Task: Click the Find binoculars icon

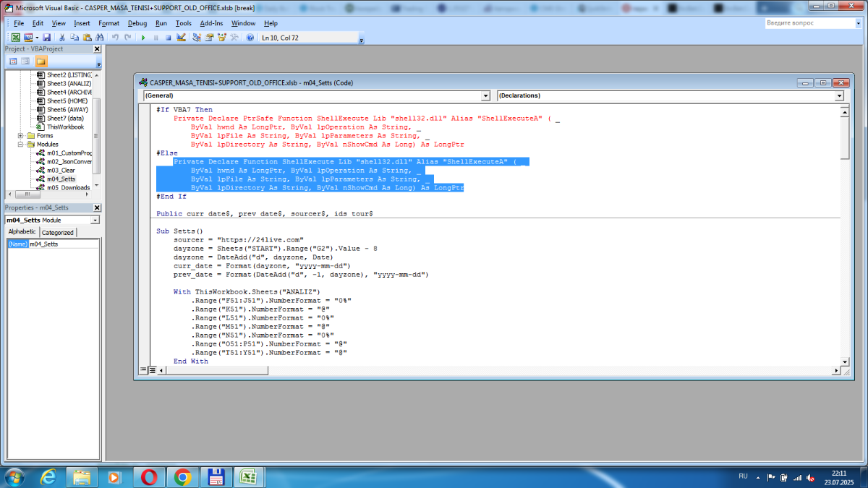Action: point(101,37)
